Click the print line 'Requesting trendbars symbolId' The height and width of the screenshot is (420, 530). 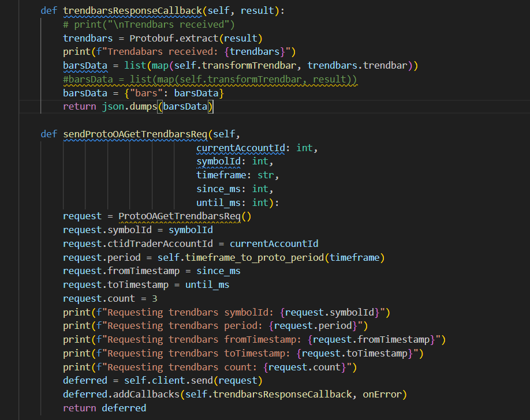coord(226,313)
